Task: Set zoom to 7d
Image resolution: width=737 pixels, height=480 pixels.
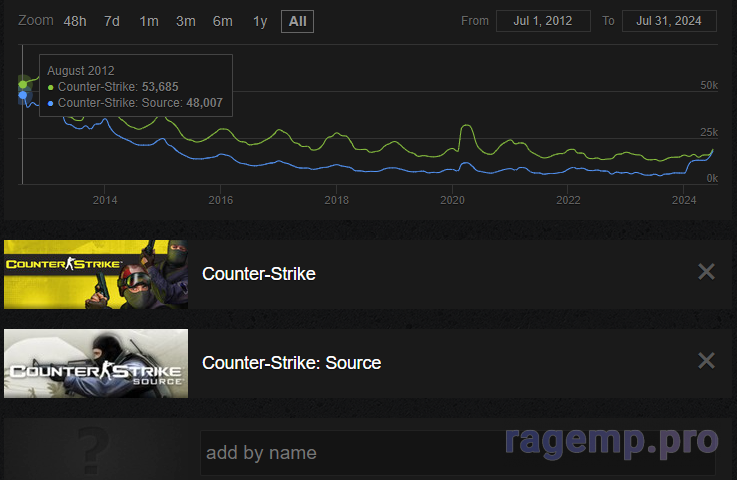Action: coord(112,21)
